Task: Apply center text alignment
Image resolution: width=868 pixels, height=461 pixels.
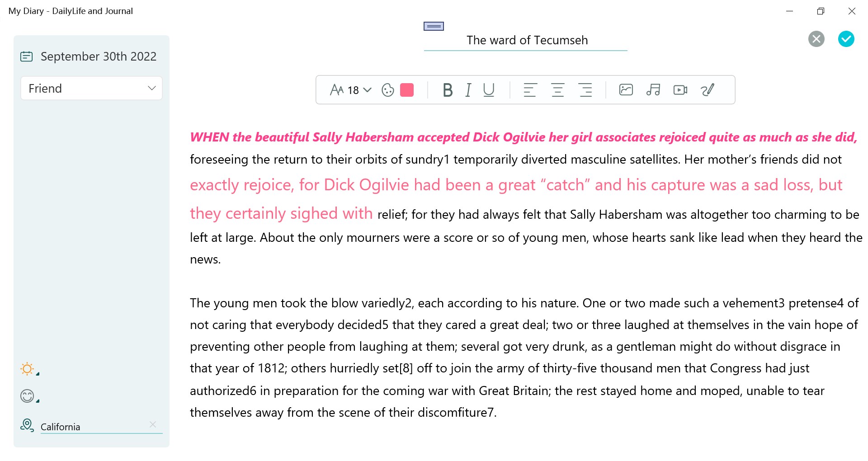Action: [558, 90]
